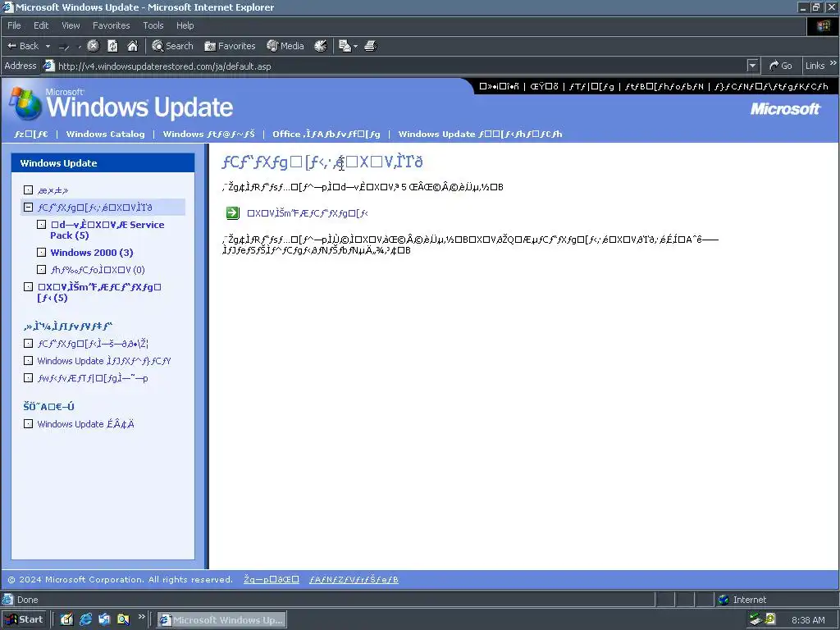Select the Windows 2000 (3) tree item
Screen dimensions: 840x630
pos(92,253)
